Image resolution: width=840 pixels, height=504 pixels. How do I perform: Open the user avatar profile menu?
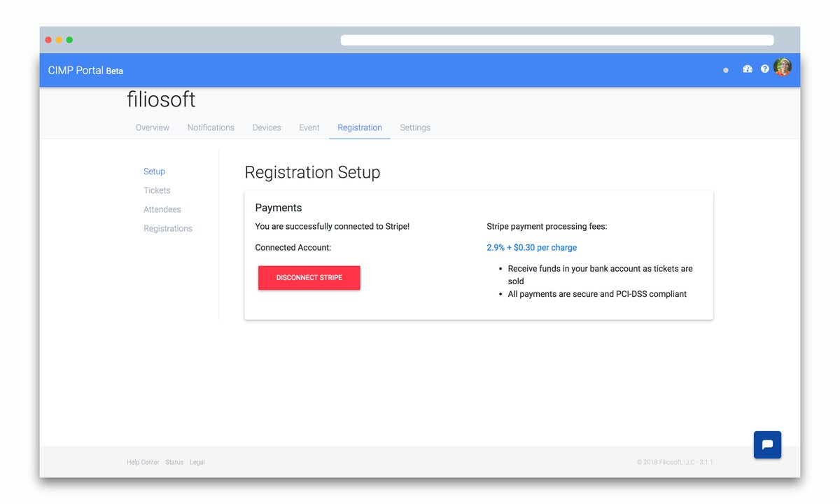[783, 68]
